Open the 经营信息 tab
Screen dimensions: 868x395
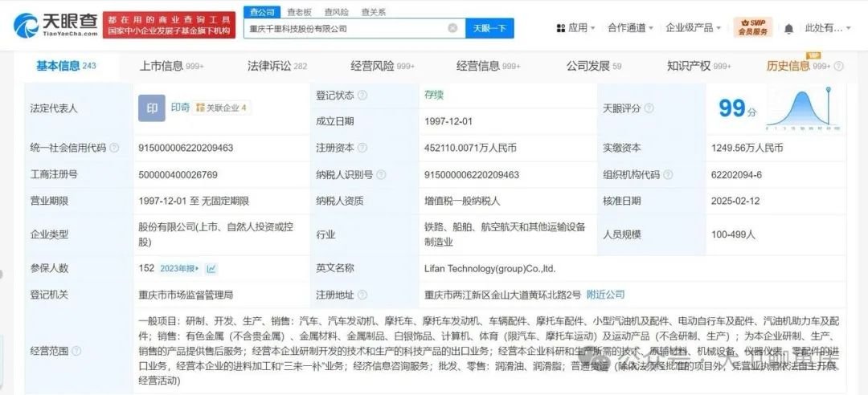click(489, 67)
